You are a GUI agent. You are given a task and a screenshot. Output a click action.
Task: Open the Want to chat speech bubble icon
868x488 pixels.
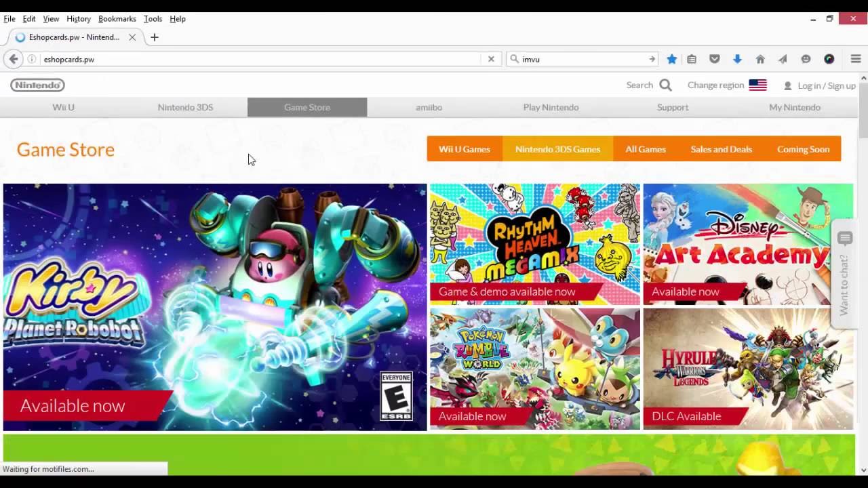845,238
